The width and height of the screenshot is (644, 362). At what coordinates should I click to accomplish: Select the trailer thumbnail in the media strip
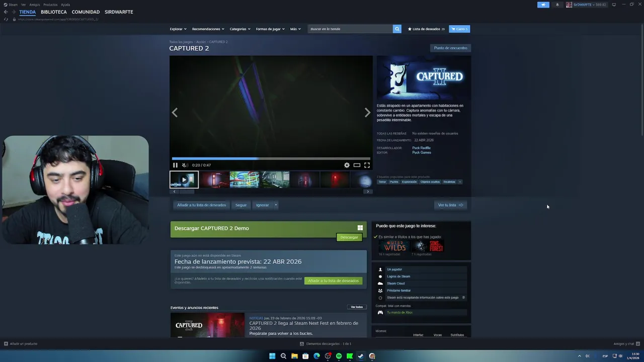click(184, 179)
